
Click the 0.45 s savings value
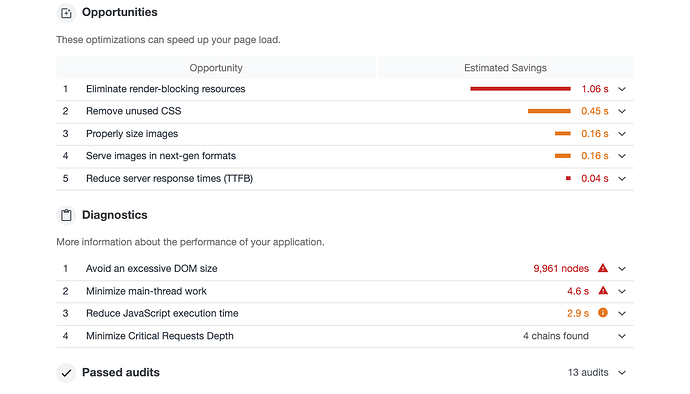click(595, 111)
